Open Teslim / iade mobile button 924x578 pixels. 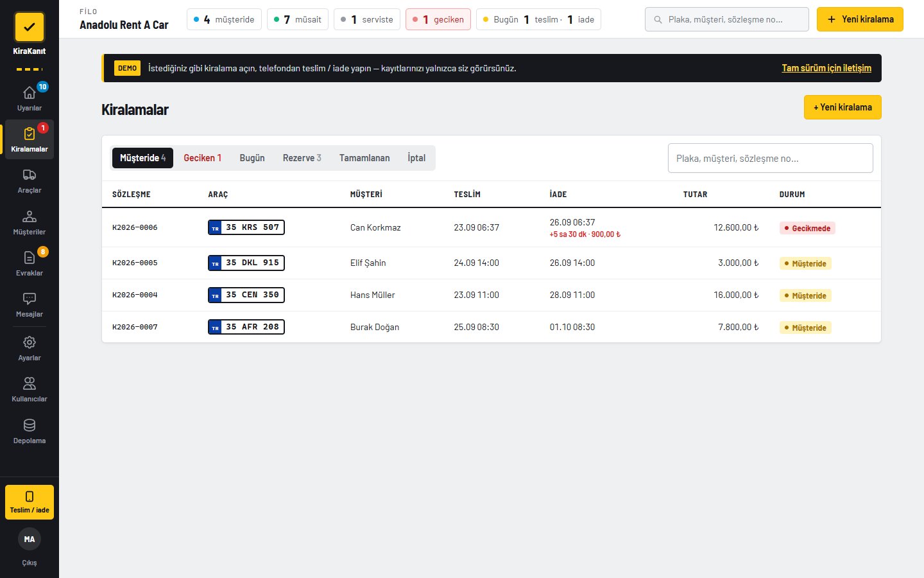point(30,502)
